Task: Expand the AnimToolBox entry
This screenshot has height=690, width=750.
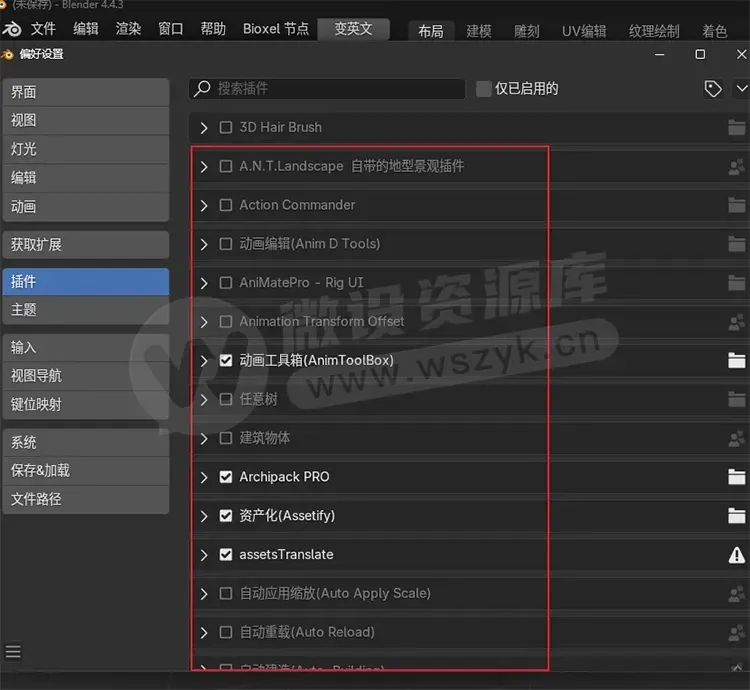Action: [204, 361]
